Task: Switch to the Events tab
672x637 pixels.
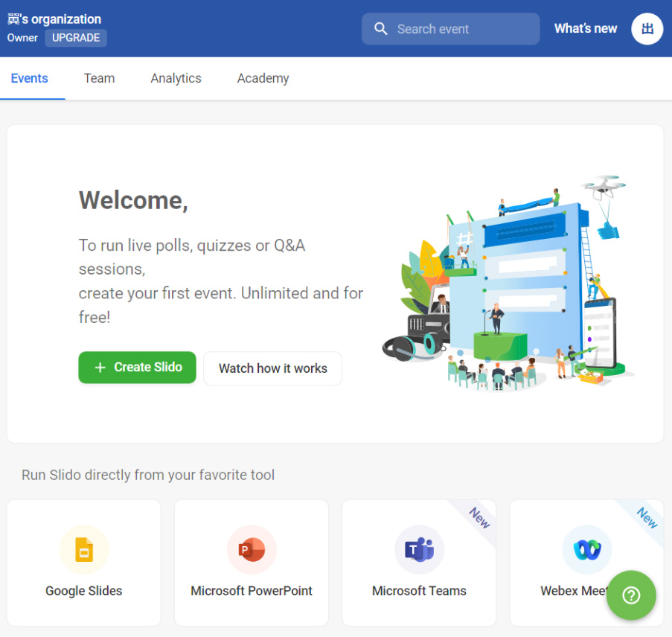Action: pyautogui.click(x=30, y=78)
